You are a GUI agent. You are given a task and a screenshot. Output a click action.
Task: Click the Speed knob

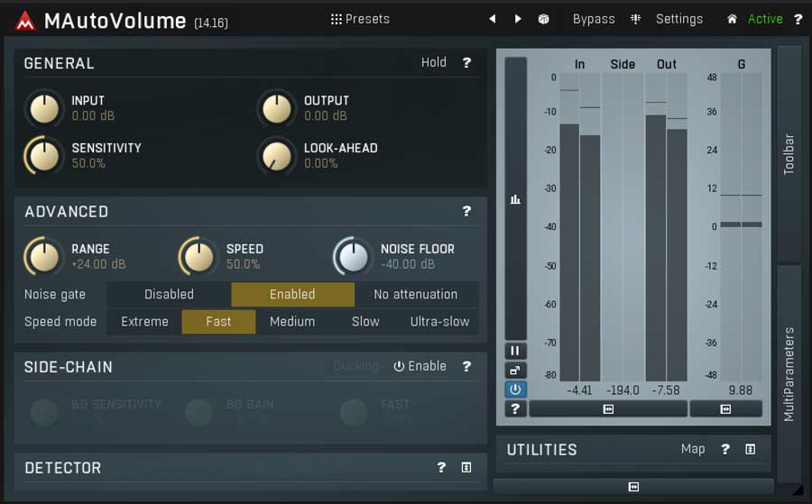198,257
